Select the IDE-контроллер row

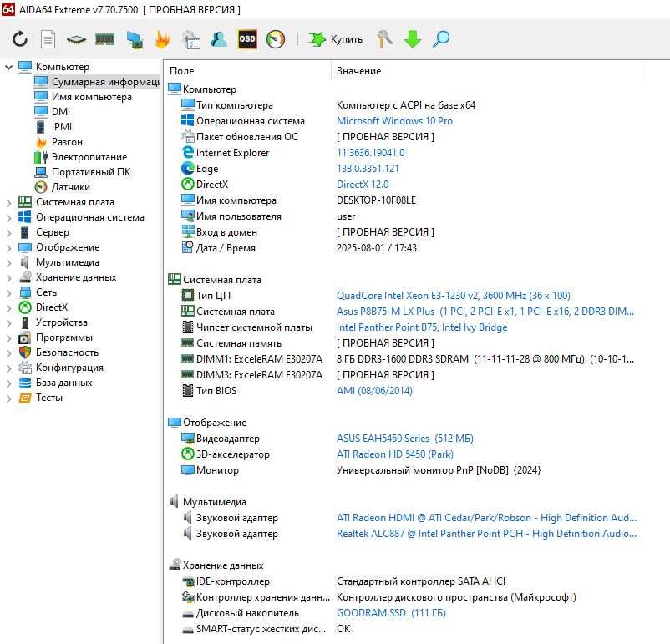point(404,581)
